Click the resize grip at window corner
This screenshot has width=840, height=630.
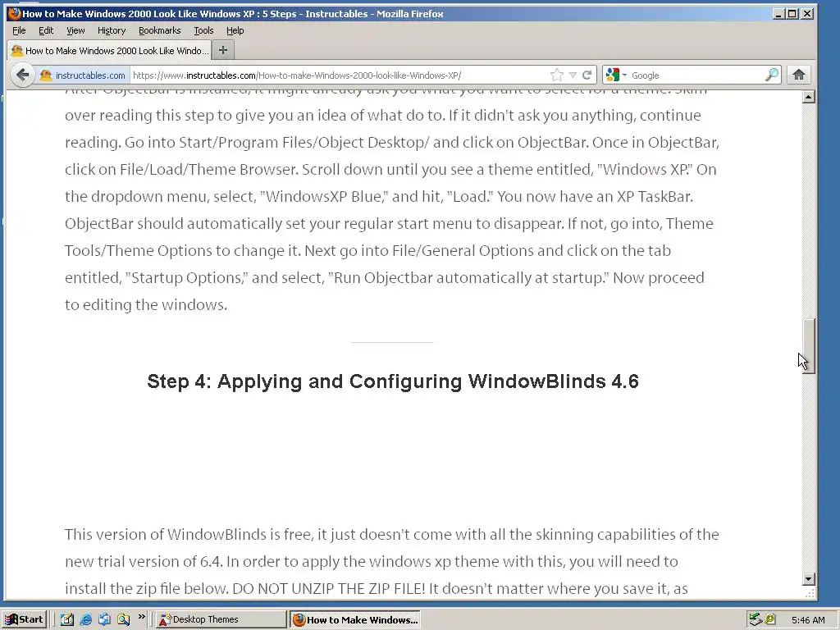(x=810, y=594)
